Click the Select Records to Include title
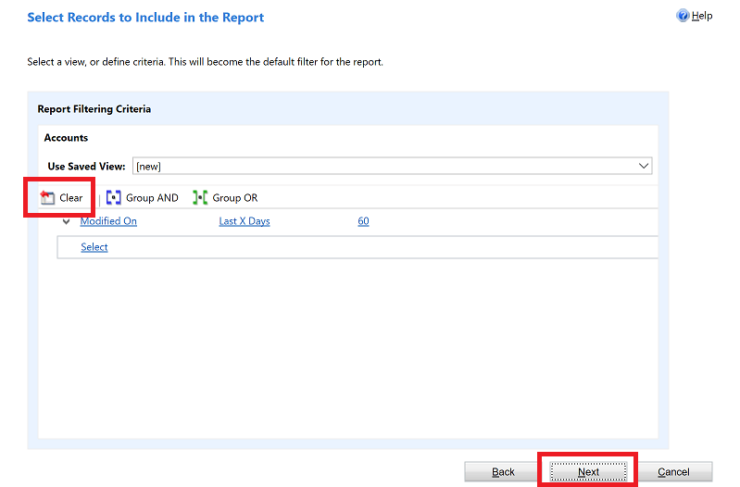The width and height of the screenshot is (740, 487). [x=145, y=17]
